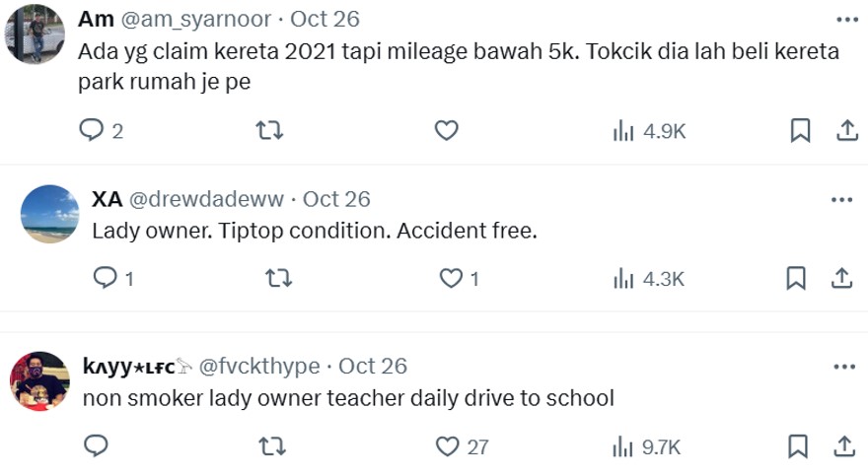Open more options for Am's tweet

pyautogui.click(x=847, y=20)
